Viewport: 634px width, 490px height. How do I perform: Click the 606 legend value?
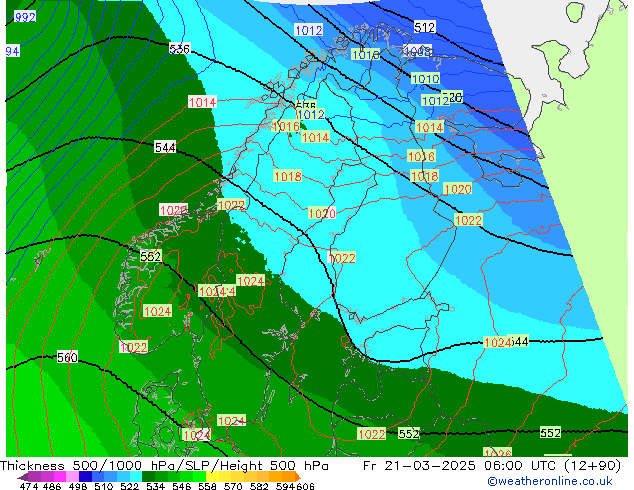coord(305,486)
